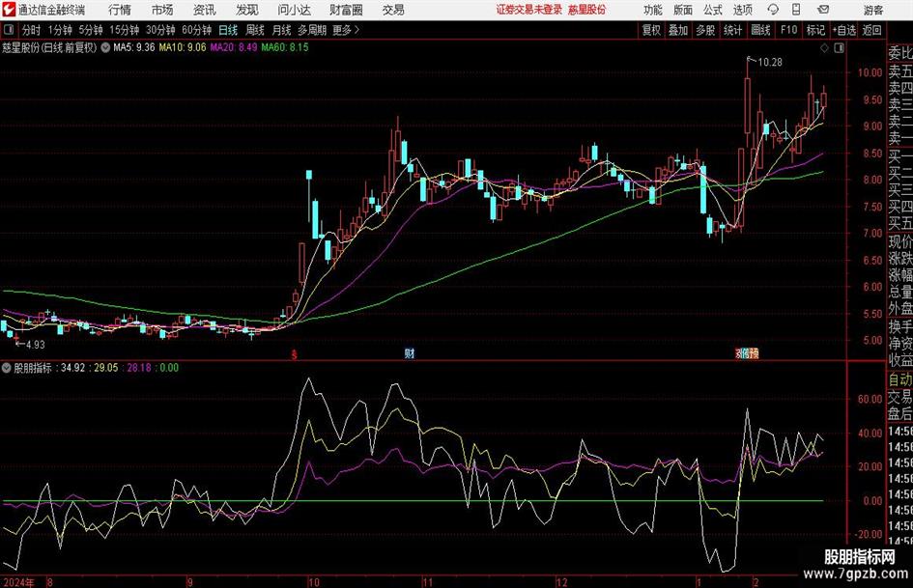Open the customer service headset icon
The width and height of the screenshot is (913, 588).
pos(773,10)
